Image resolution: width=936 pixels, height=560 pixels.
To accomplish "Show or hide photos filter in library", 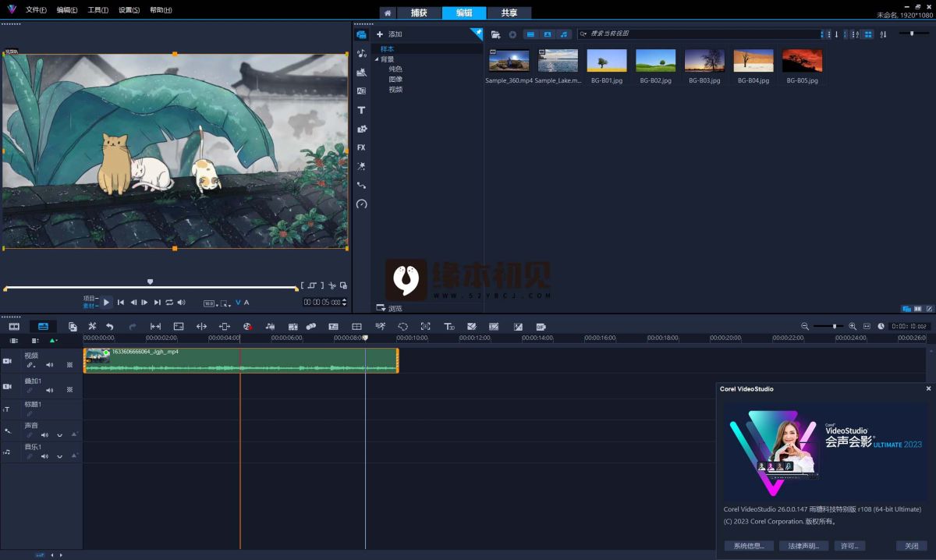I will coord(547,34).
